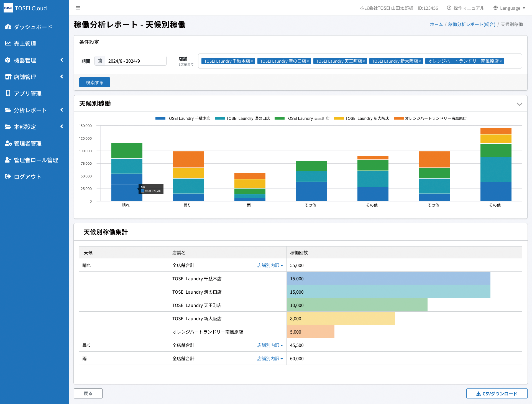Follow the 稼働分析レポート(総合) breadcrumb link
This screenshot has width=532, height=404.
472,24
